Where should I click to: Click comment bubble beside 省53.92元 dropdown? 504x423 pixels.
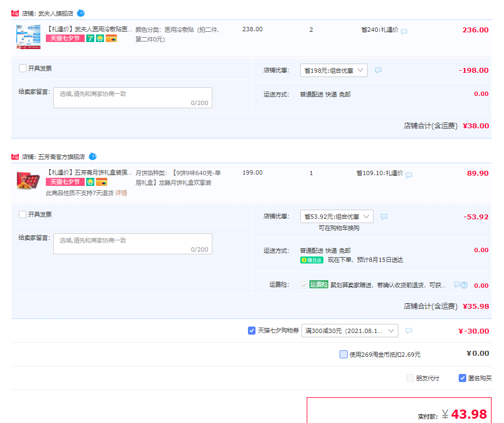click(x=384, y=217)
